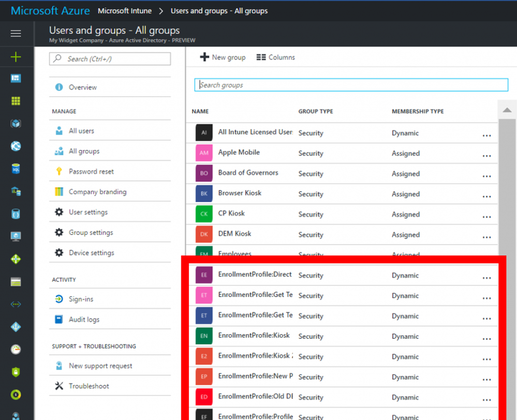Click Dynamic membership of All Intune Licensed Users
517x420 pixels.
pos(405,133)
